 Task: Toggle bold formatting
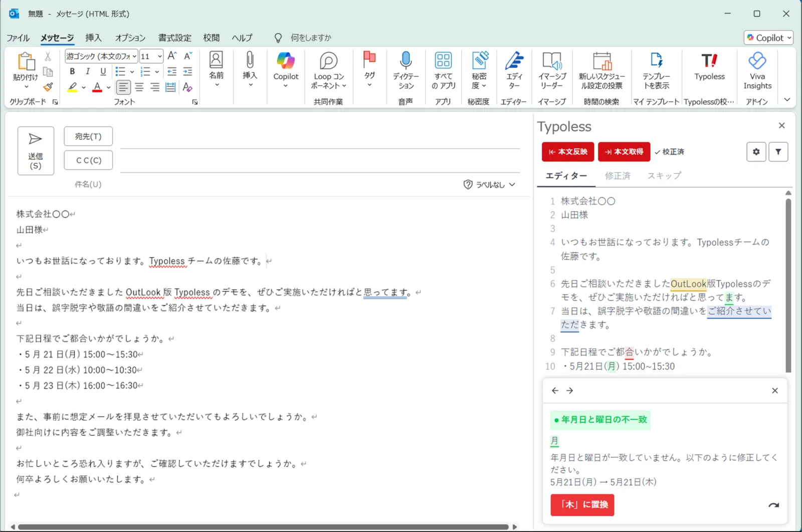point(72,72)
